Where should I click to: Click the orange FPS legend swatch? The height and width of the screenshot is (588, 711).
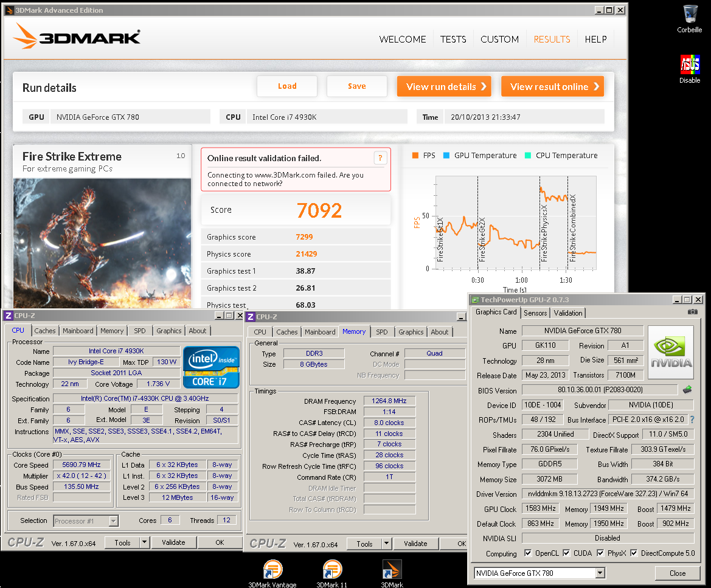click(x=415, y=156)
